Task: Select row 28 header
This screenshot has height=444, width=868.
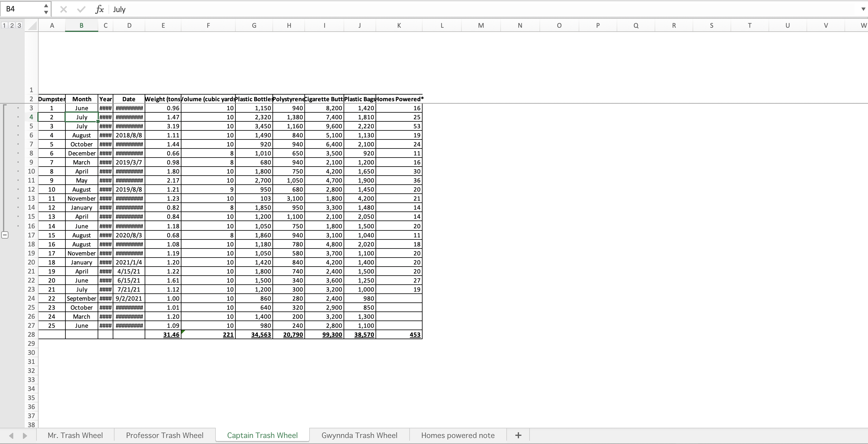Action: click(31, 335)
